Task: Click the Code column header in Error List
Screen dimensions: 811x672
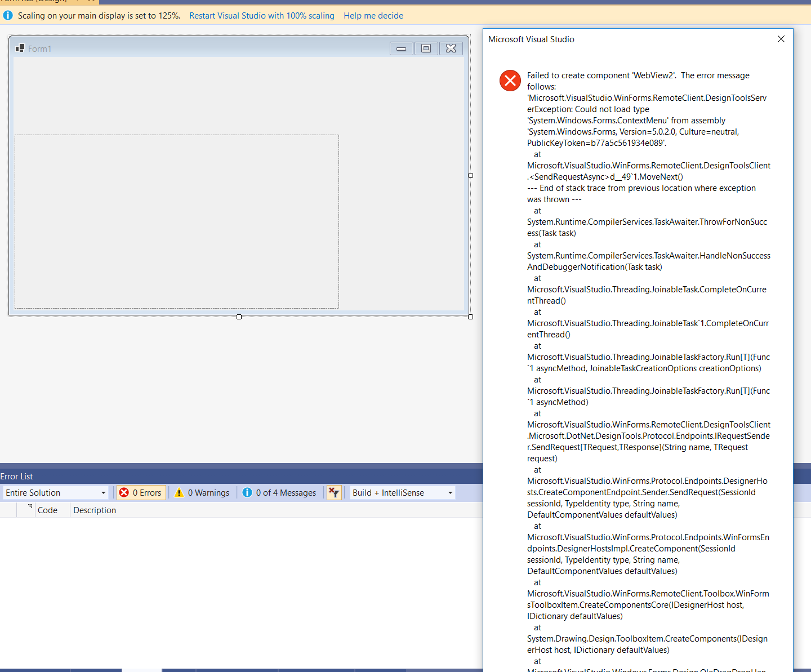Action: pos(47,510)
